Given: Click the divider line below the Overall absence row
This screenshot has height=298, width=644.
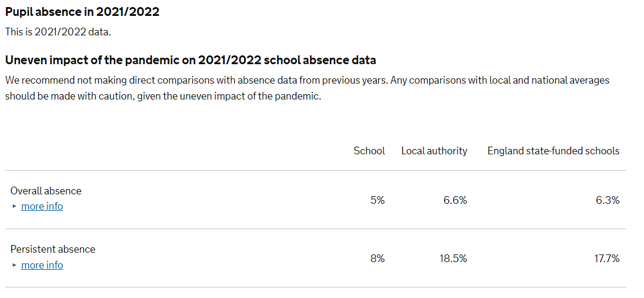Looking at the screenshot, I should 315,229.
